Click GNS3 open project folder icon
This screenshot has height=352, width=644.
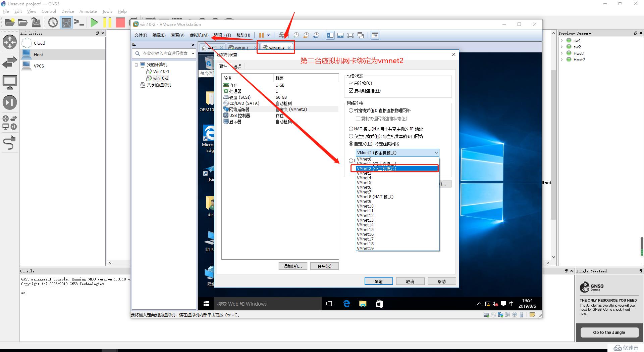22,23
